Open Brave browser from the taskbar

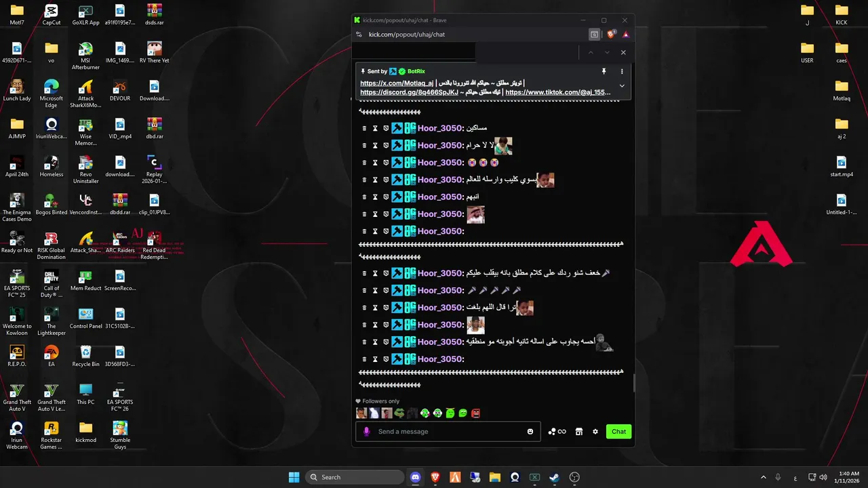pyautogui.click(x=435, y=477)
